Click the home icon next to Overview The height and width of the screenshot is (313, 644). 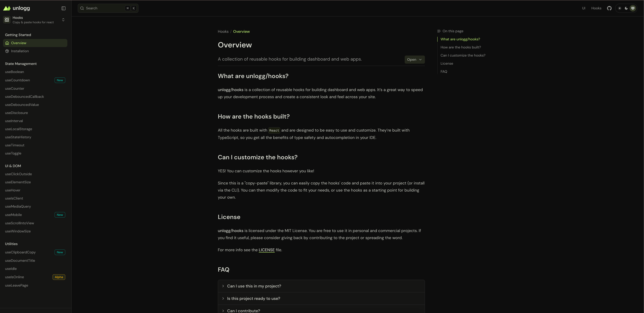tap(7, 43)
